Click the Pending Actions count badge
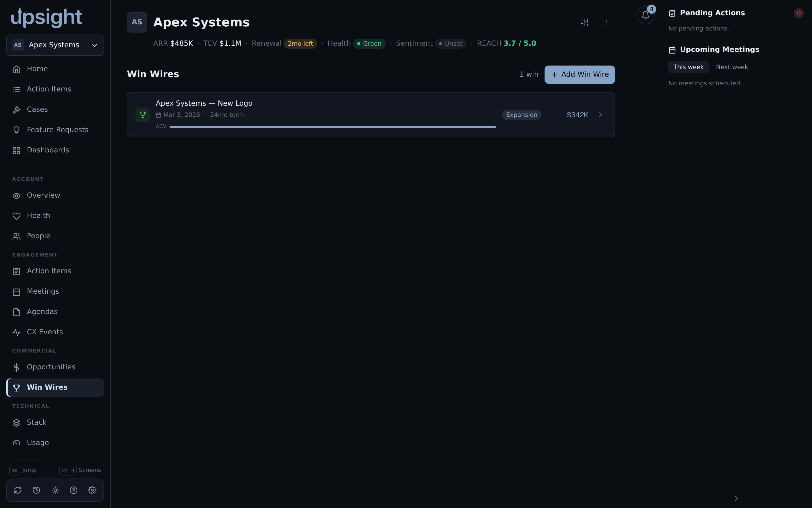 pyautogui.click(x=799, y=13)
